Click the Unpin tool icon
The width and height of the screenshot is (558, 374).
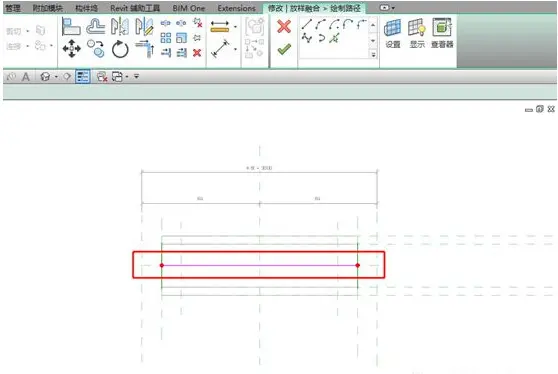(x=198, y=23)
